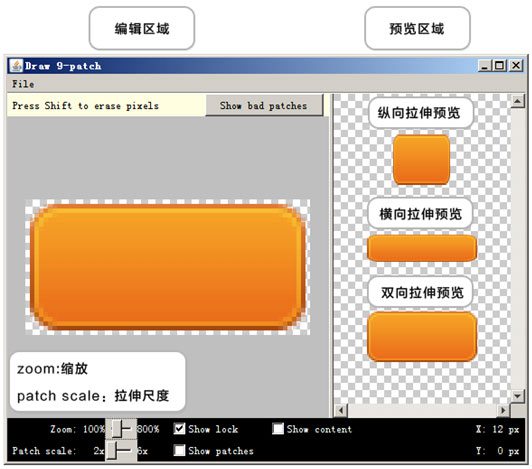The height and width of the screenshot is (469, 532).
Task: Click the Java icon in title bar
Action: 16,65
